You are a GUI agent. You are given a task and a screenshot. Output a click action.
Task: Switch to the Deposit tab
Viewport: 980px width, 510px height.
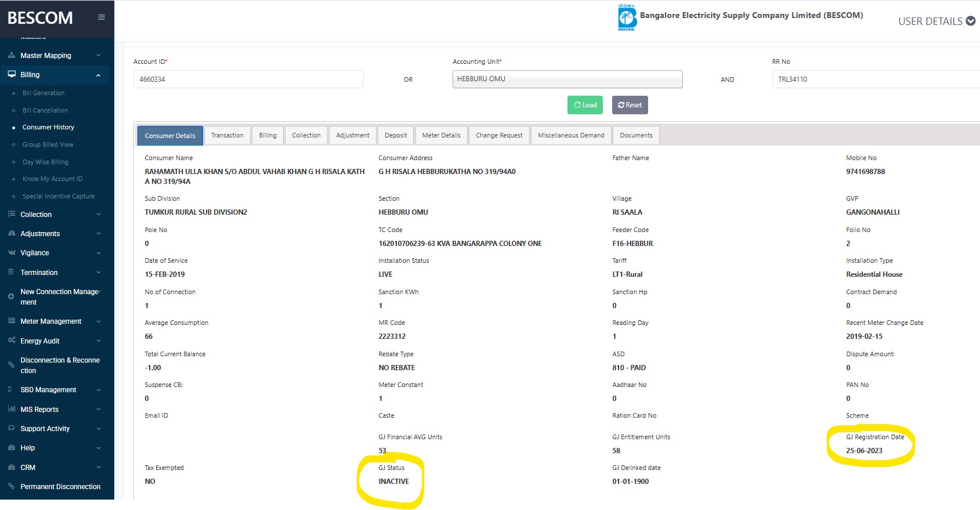(396, 135)
